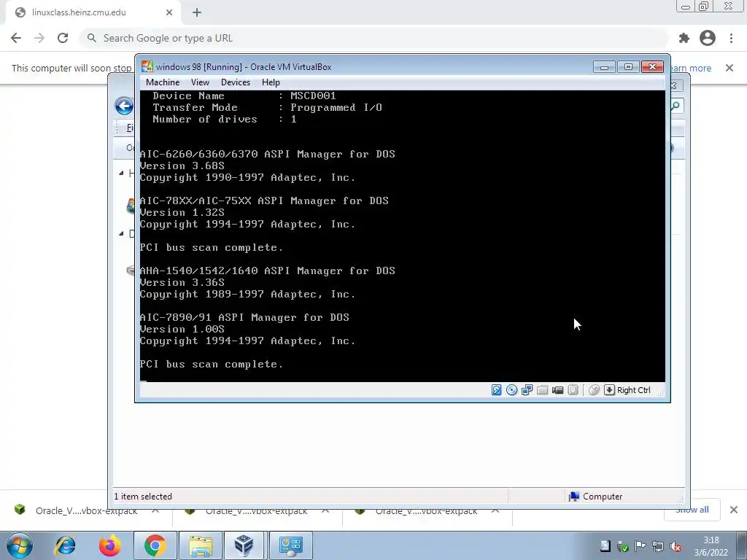Click the 'Device Name : MSCD001' line
The height and width of the screenshot is (560, 747).
244,96
